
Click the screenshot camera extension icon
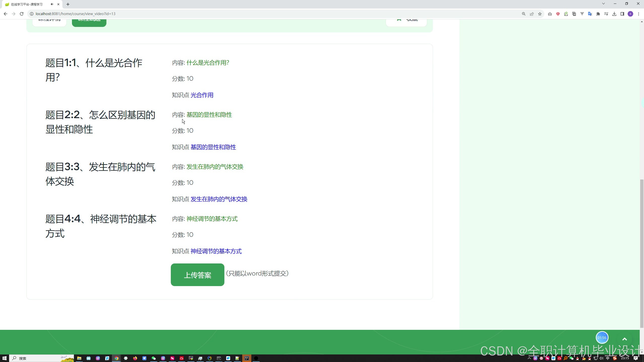tap(550, 14)
